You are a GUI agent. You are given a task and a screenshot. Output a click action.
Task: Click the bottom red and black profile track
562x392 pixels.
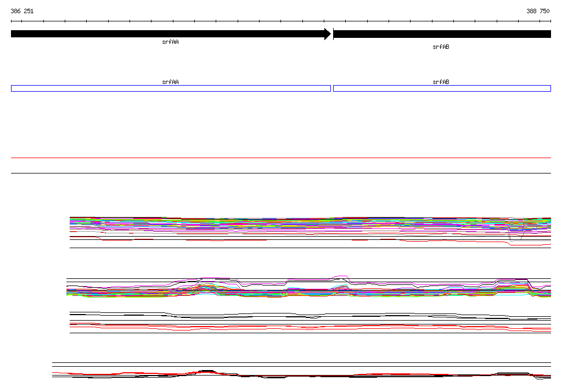301,374
